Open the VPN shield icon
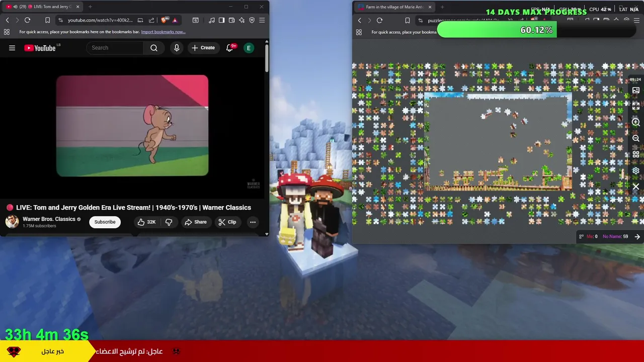This screenshot has width=644, height=362. coord(252,20)
